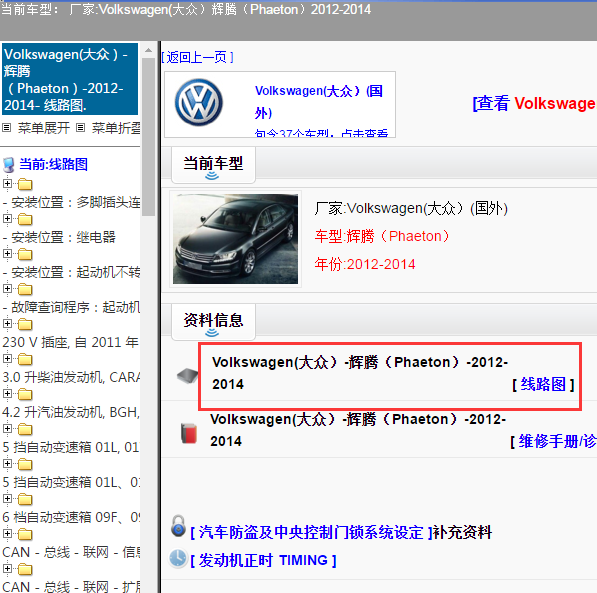The height and width of the screenshot is (593, 597).
Task: Click the folder icon above CAN - 总线 - 联网 - 信息
Action: point(25,534)
